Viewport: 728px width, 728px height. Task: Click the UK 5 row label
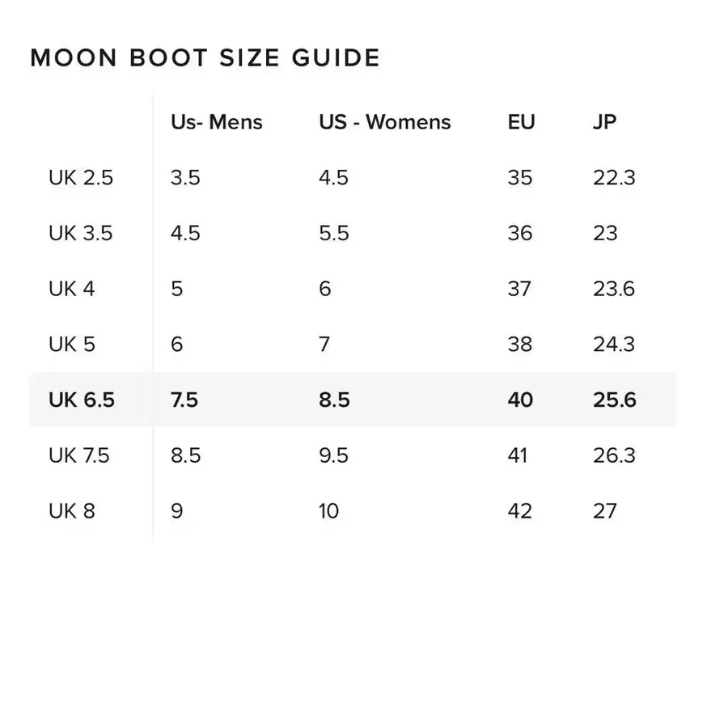pyautogui.click(x=72, y=345)
